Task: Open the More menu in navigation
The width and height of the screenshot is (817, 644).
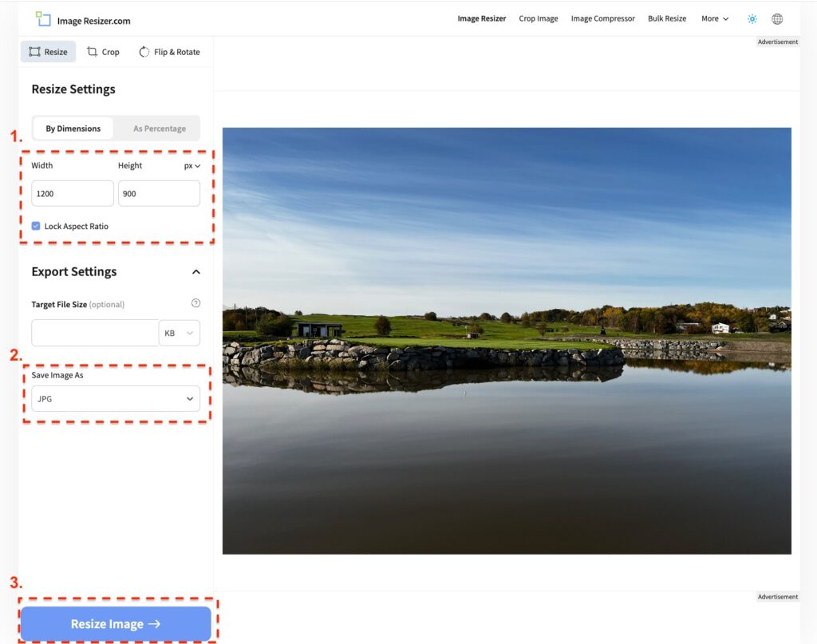Action: click(x=714, y=19)
